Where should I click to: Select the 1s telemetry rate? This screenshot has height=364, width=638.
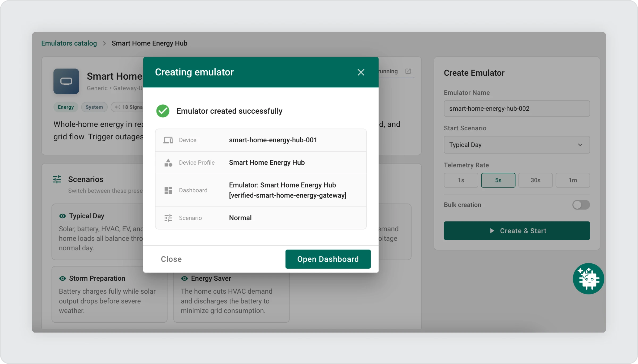click(x=461, y=180)
